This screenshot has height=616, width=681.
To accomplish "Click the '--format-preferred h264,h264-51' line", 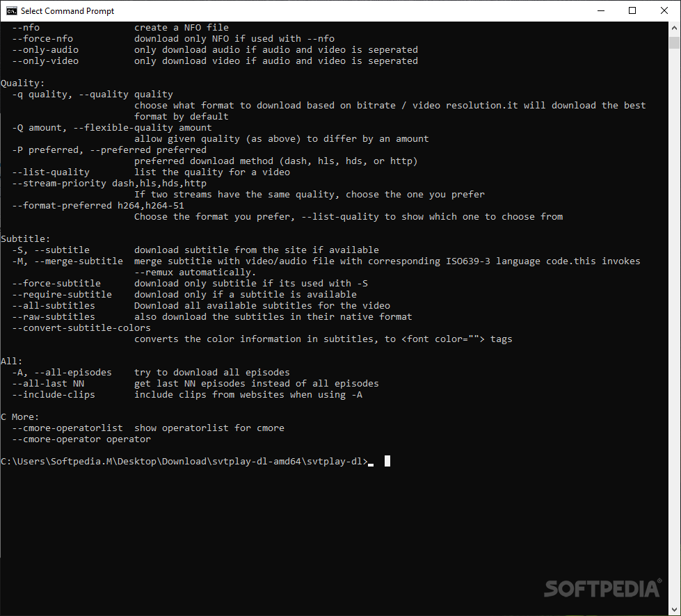I will click(x=98, y=206).
